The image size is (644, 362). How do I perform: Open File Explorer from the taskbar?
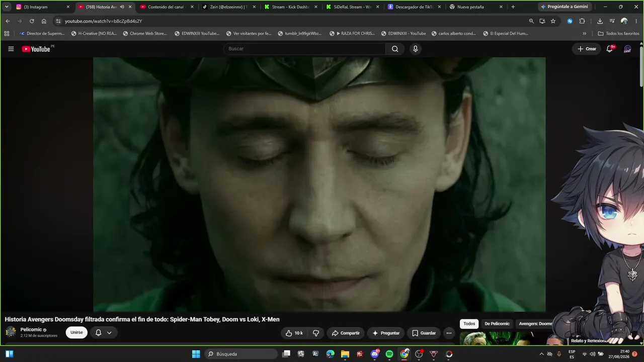click(345, 354)
